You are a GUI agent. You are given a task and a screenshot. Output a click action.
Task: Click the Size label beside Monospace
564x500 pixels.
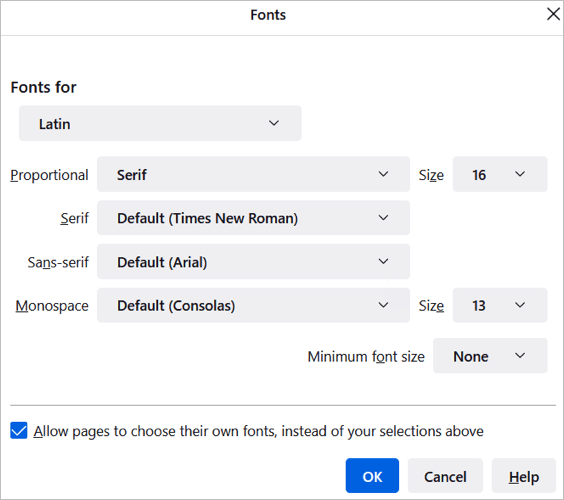[x=431, y=306]
